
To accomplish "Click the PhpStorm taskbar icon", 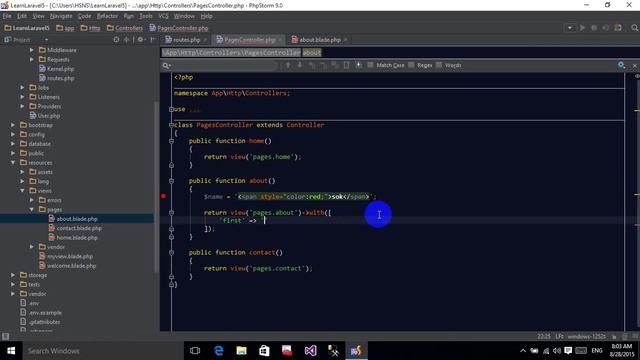I will click(x=356, y=351).
